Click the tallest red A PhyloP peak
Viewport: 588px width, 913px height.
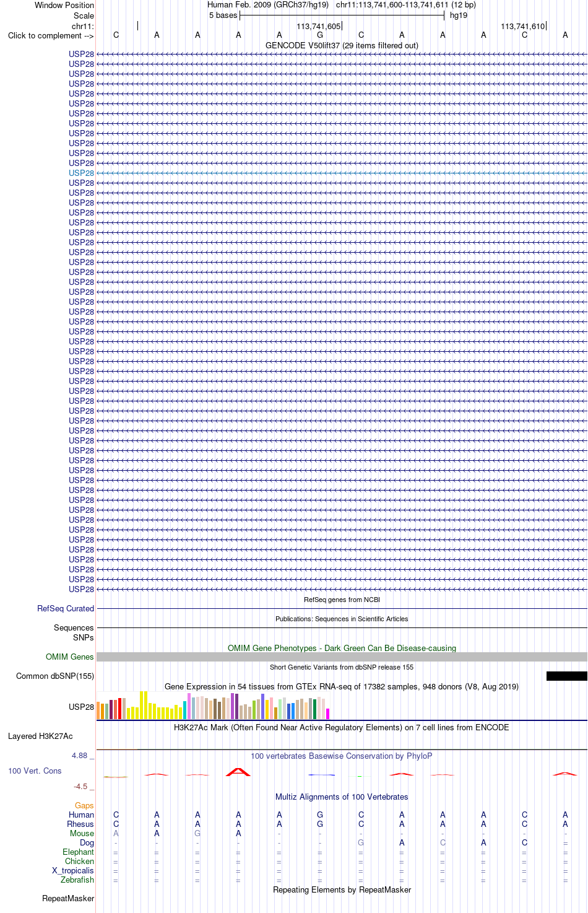[x=238, y=772]
